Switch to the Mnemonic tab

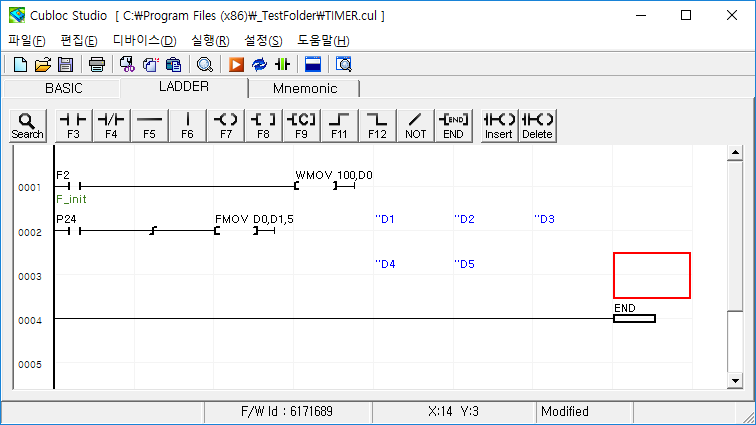click(304, 88)
